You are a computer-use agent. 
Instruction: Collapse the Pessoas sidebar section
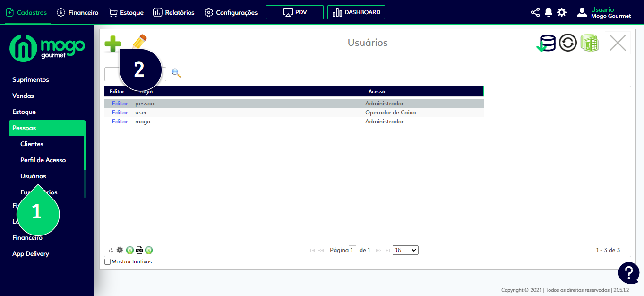(x=47, y=128)
